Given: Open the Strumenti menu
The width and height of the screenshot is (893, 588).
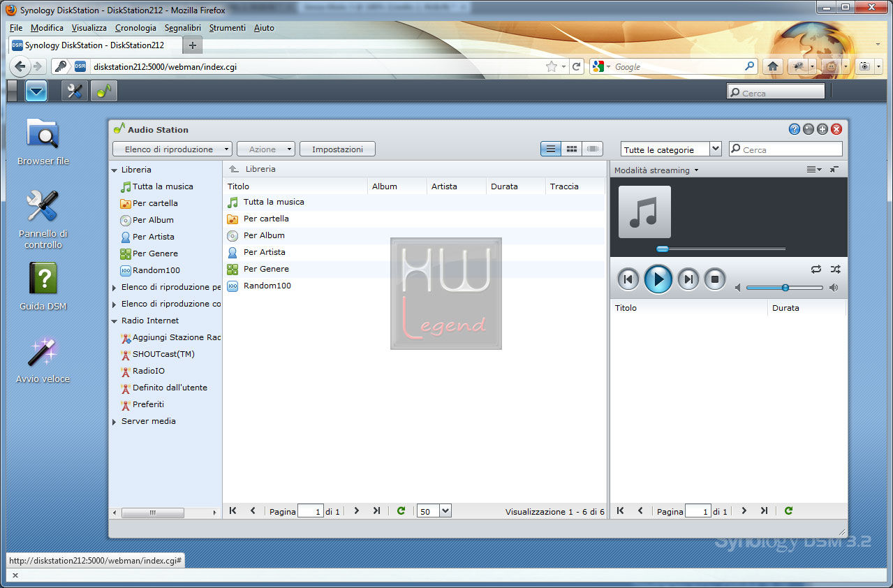Looking at the screenshot, I should (x=228, y=28).
